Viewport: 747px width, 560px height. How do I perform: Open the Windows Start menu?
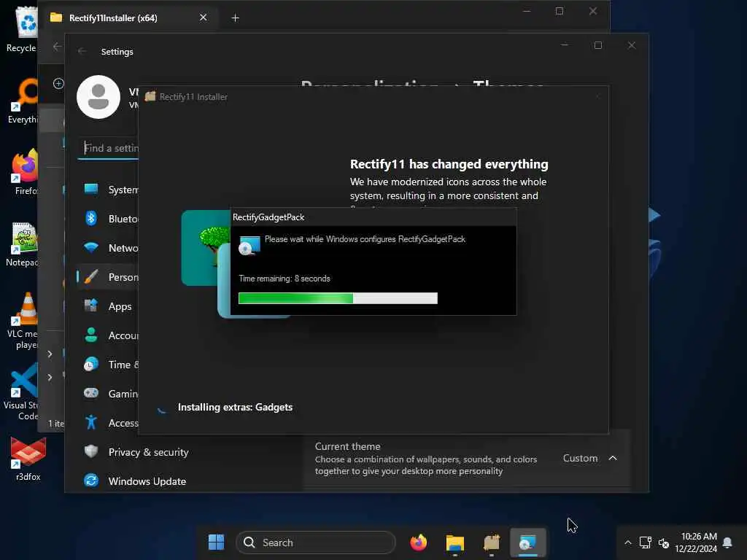click(216, 542)
